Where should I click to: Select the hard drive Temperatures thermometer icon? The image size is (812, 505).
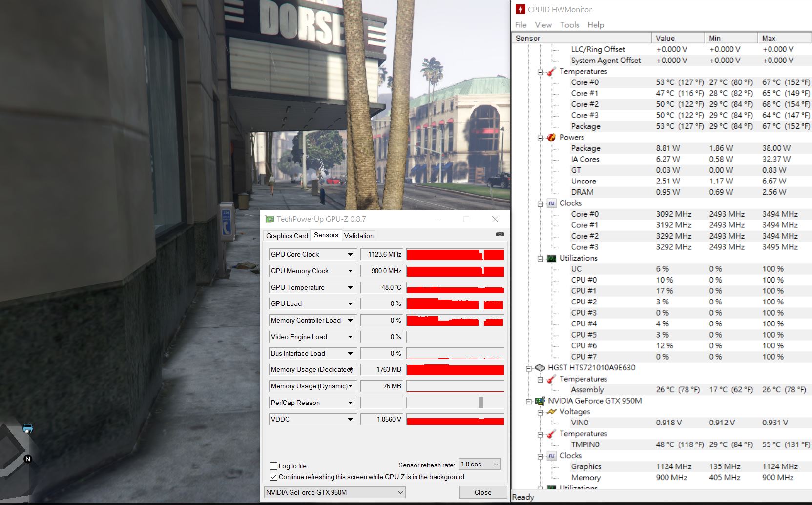click(x=551, y=379)
